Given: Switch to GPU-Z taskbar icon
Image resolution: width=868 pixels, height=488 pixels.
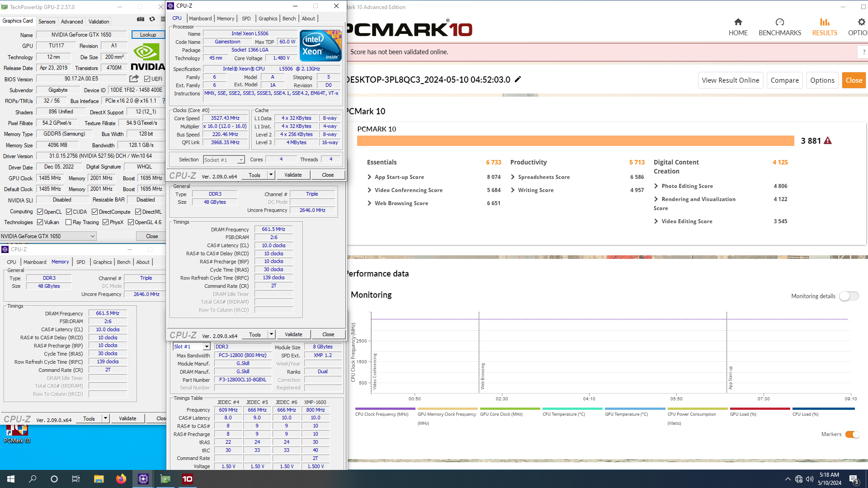Looking at the screenshot, I should pyautogui.click(x=165, y=479).
